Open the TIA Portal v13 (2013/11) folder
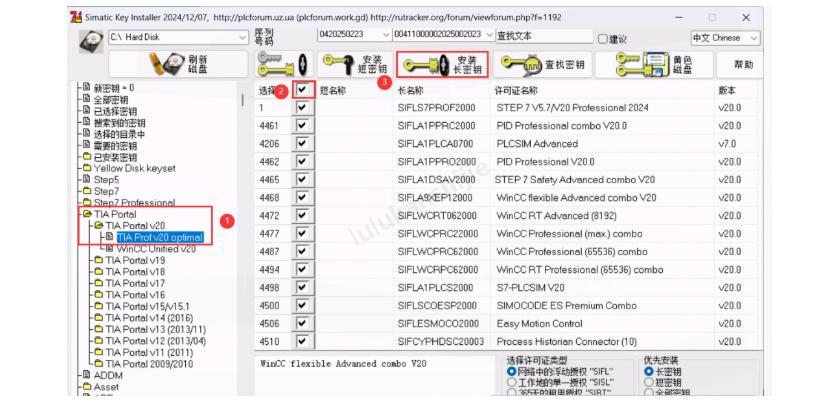Screen dimensions: 839x403 pos(155,329)
